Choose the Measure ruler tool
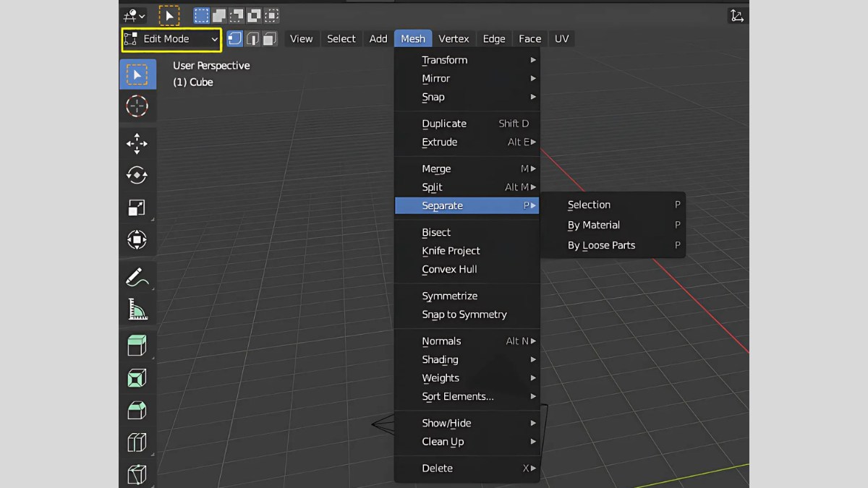Viewport: 868px width, 488px height. (x=137, y=309)
